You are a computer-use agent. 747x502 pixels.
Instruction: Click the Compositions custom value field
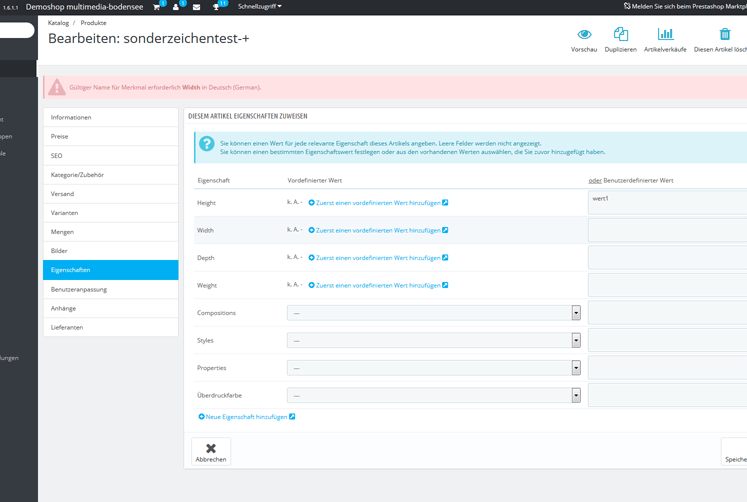tap(667, 313)
